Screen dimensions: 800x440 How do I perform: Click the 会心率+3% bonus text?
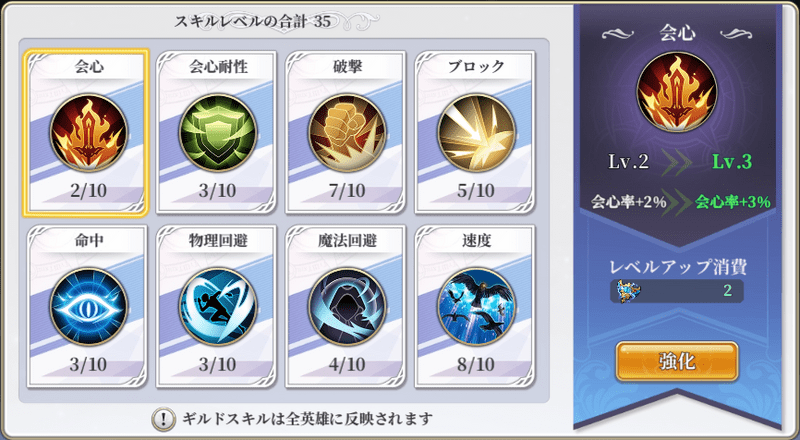[733, 202]
